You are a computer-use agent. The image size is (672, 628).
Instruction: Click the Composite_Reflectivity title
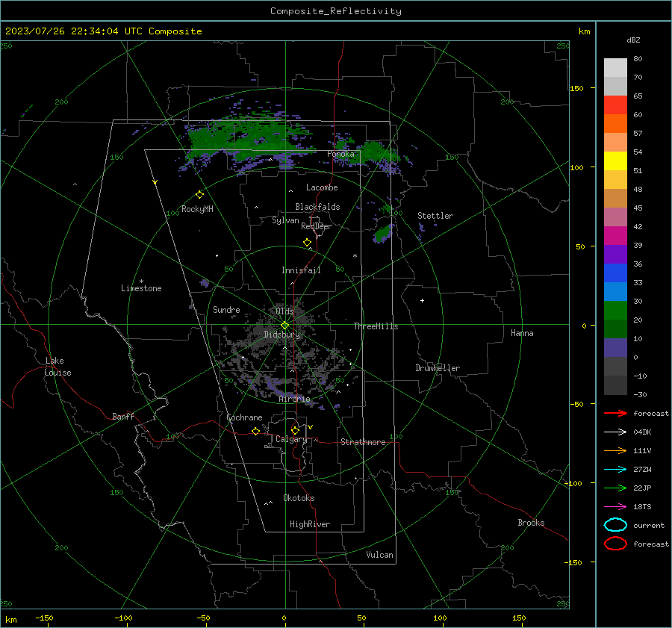click(x=336, y=11)
